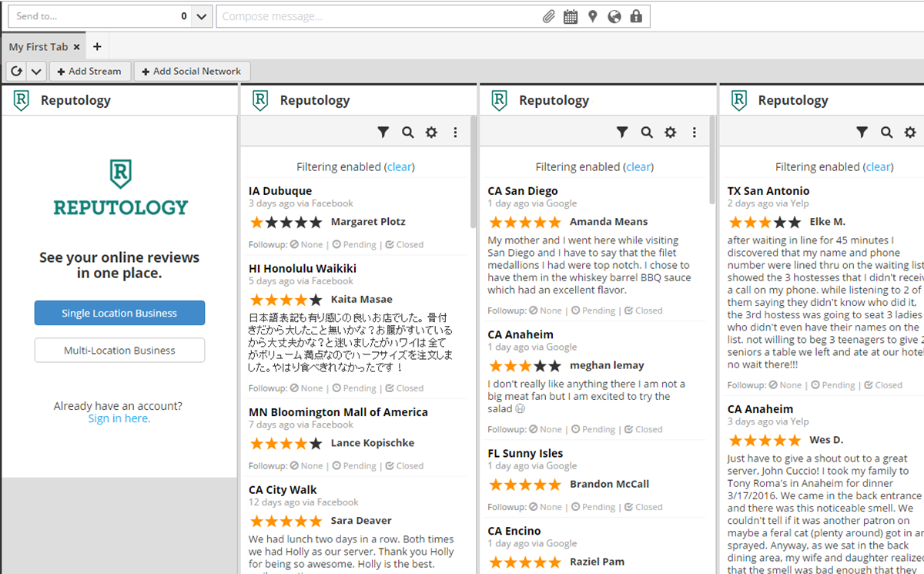
Task: Switch to My First Tab
Action: (x=38, y=47)
